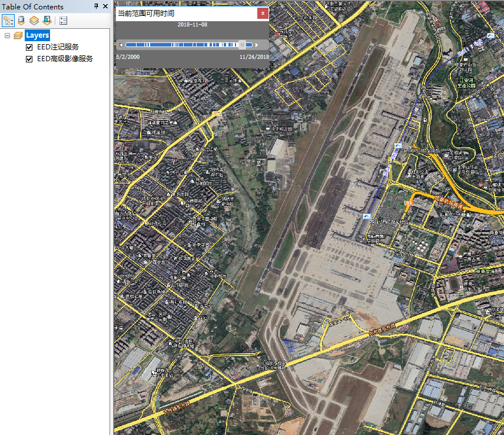Click the Layers data frame icon
The image size is (504, 435).
18,35
